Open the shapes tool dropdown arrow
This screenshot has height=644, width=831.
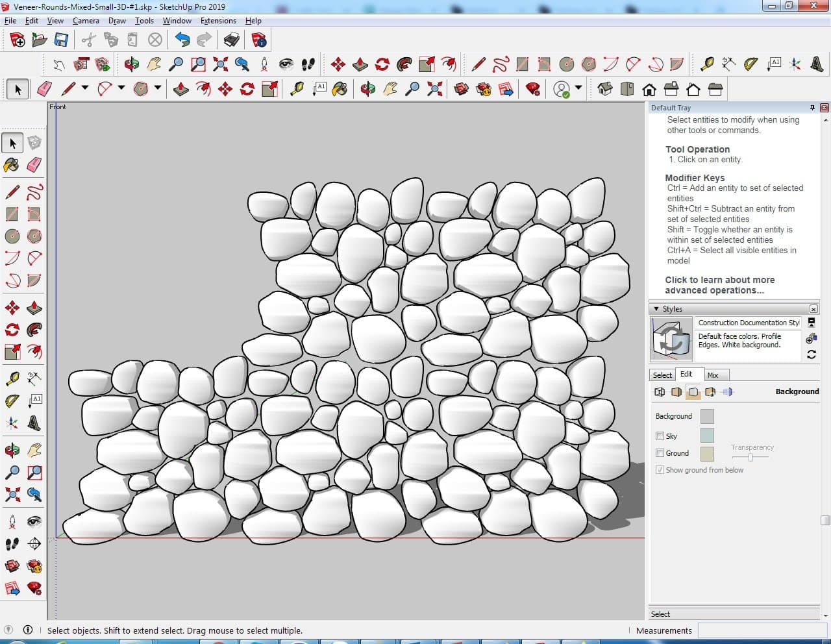pyautogui.click(x=157, y=88)
